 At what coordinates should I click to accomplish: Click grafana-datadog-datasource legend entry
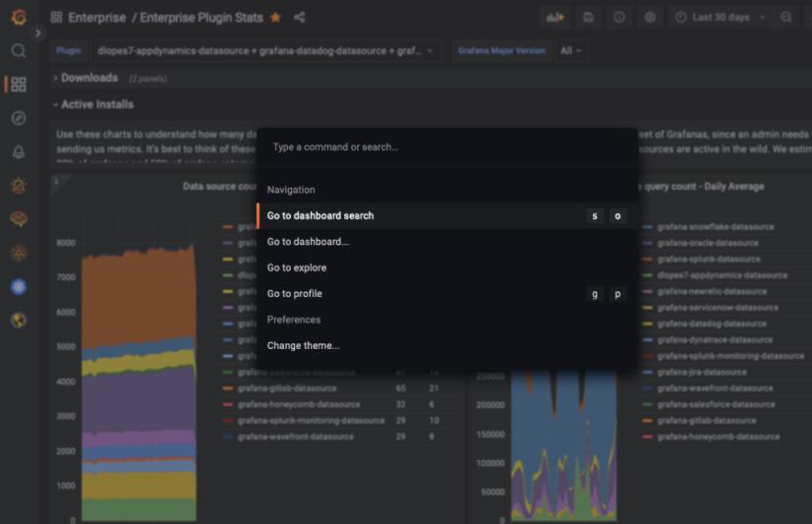712,323
